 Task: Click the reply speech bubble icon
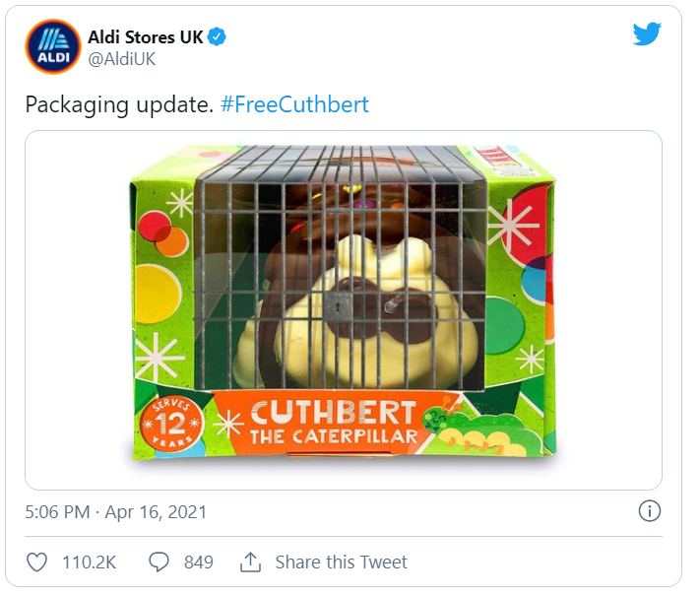(x=159, y=562)
